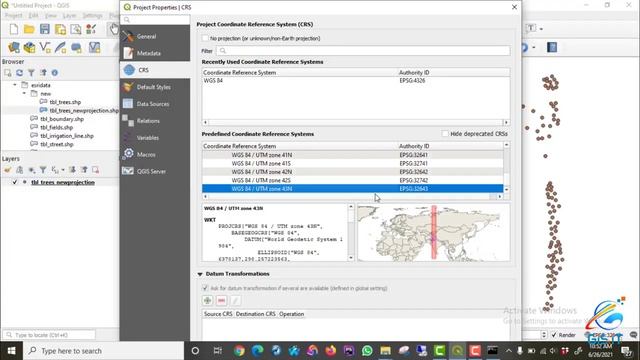Select tbl_boundary.shp in Browser
640x360 pixels.
pyautogui.click(x=62, y=119)
